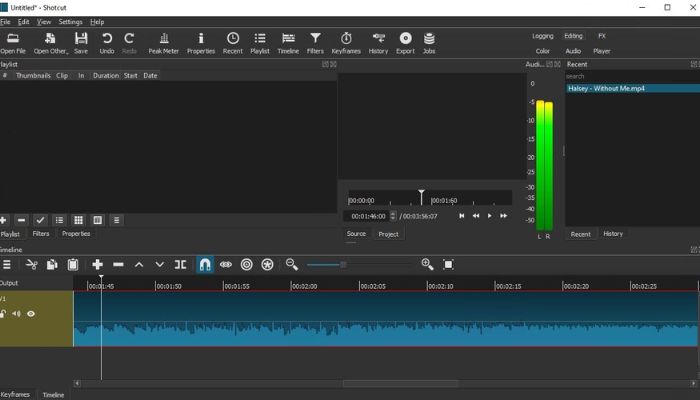Open the Settings menu
Viewport: 700px width, 400px height.
(71, 22)
